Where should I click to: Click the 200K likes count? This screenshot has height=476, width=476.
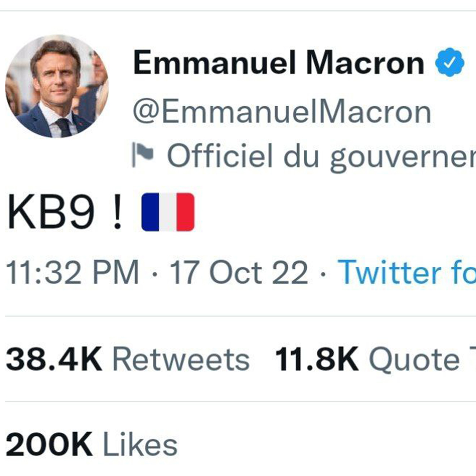[x=49, y=444]
